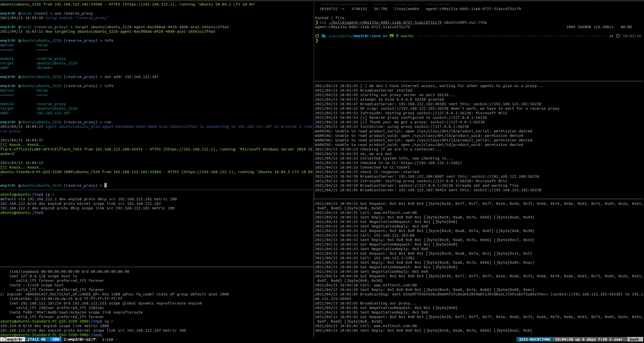Click the 27415 MB memory status segment
This screenshot has width=644, height=343.
pos(36,339)
